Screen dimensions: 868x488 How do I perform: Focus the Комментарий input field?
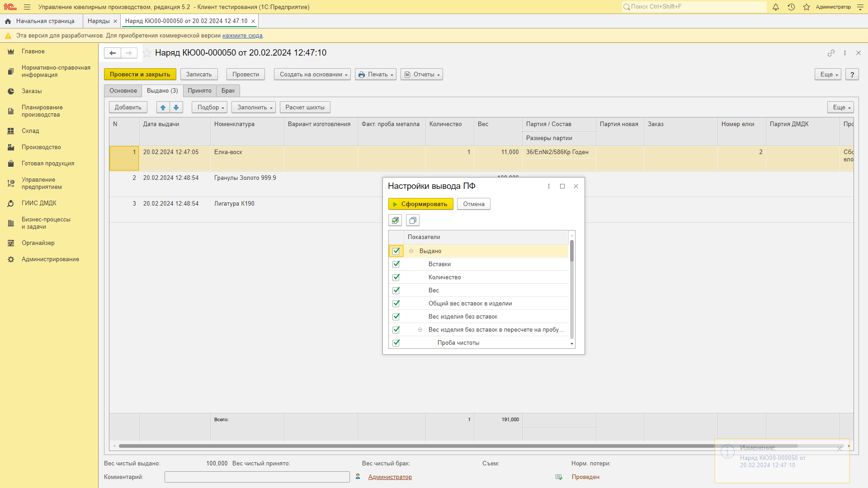click(x=257, y=477)
